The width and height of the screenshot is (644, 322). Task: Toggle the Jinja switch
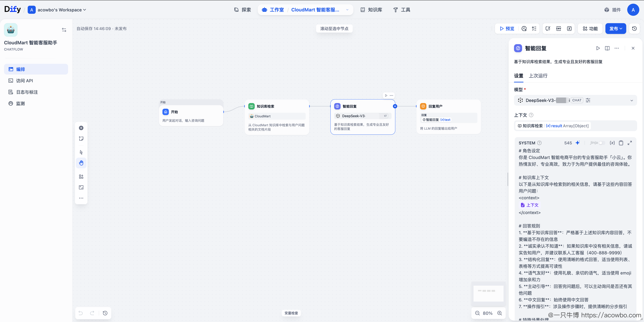(602, 143)
